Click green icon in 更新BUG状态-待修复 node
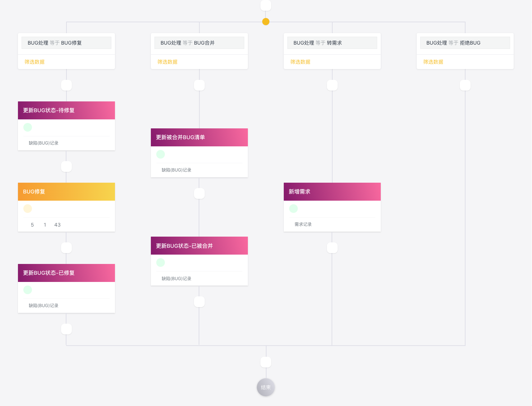The width and height of the screenshot is (532, 406). (28, 127)
